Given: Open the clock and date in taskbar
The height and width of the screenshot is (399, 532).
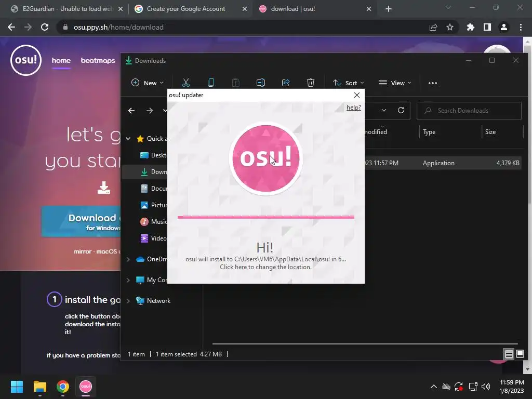Looking at the screenshot, I should pos(512,387).
